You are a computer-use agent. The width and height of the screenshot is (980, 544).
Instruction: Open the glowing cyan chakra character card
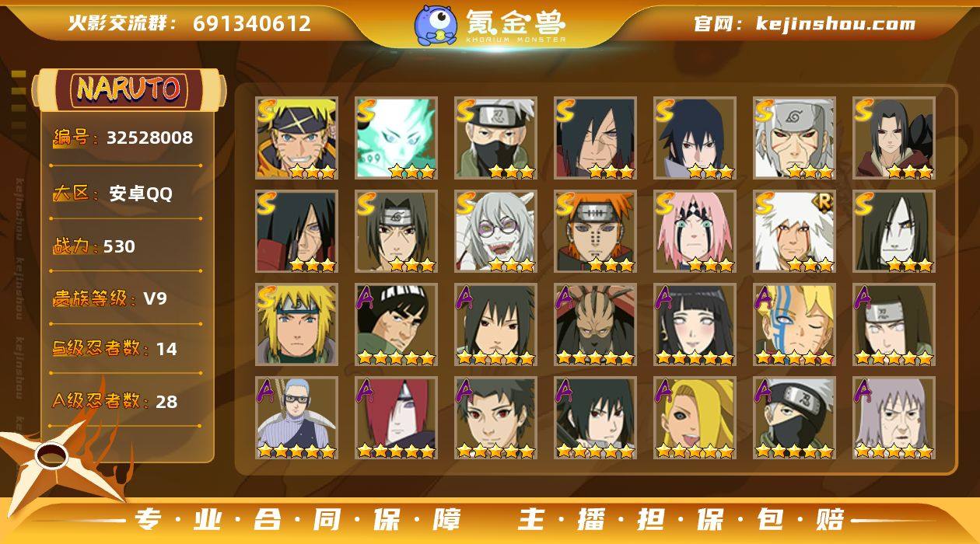[396, 138]
